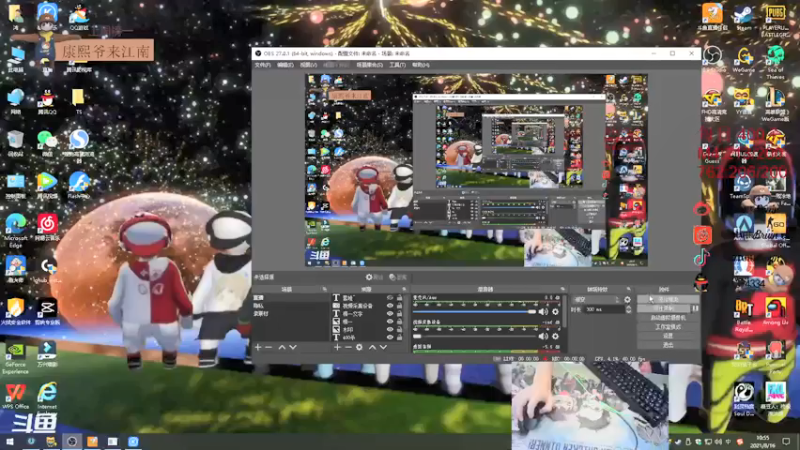Toggle visibility of the top source in the list
The image size is (800, 450).
pos(390,297)
